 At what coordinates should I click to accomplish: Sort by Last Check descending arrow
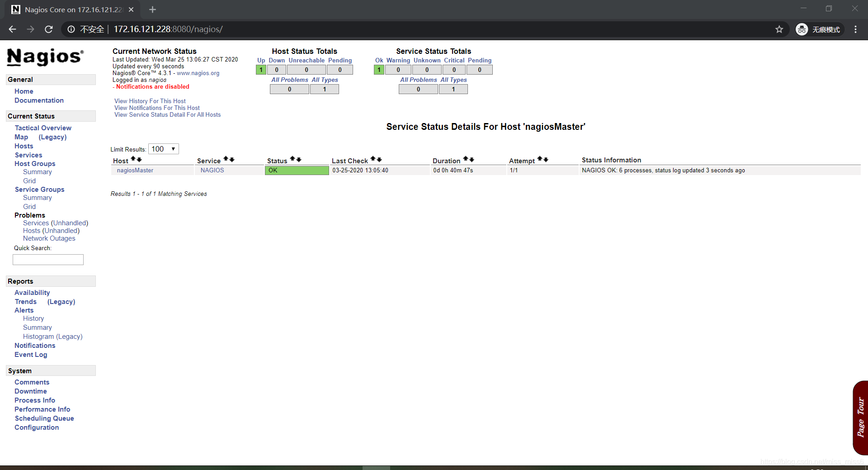click(379, 160)
